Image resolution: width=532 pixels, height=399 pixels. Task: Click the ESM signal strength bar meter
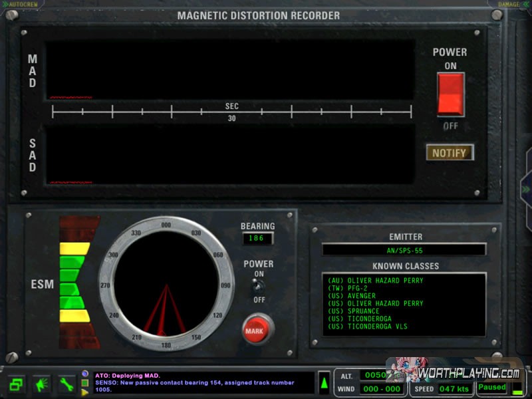click(74, 282)
